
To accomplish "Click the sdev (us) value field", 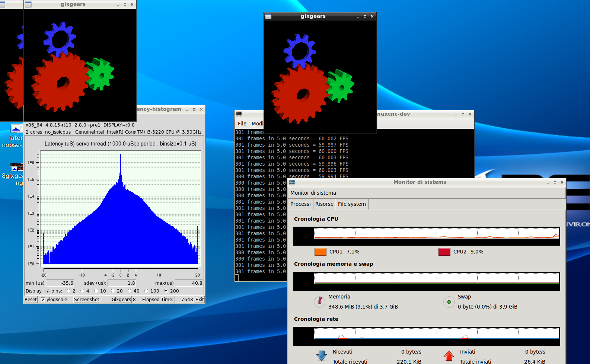I will [x=122, y=283].
